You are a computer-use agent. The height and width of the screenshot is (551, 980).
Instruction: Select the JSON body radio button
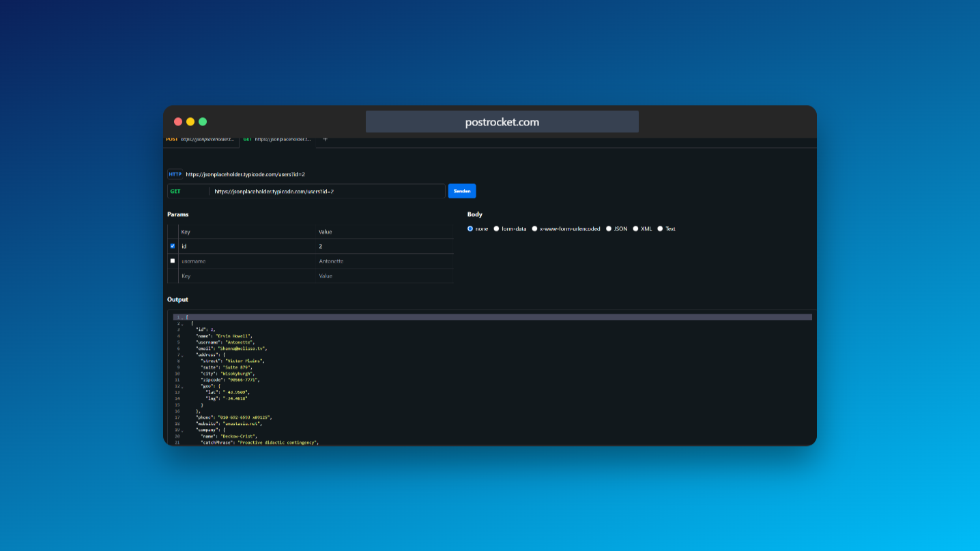coord(609,229)
